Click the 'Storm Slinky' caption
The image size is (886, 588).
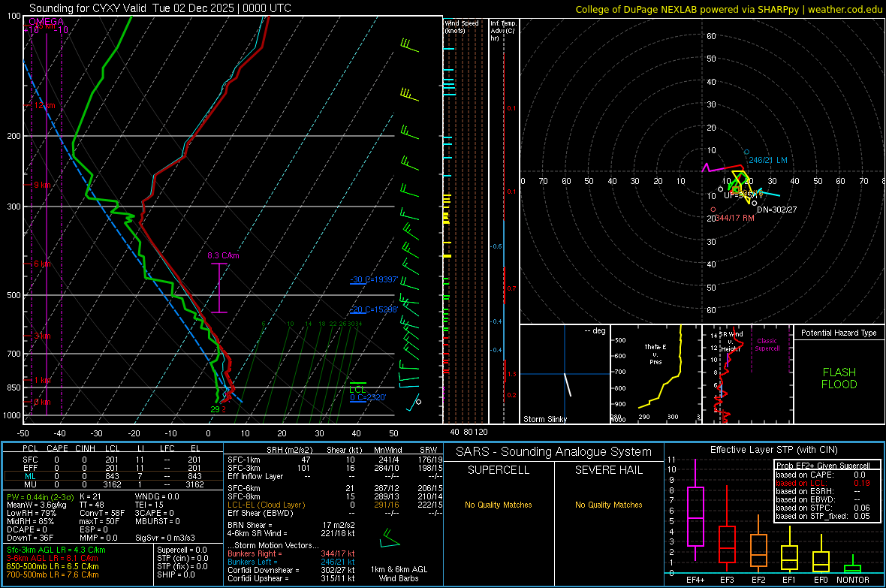coord(545,419)
